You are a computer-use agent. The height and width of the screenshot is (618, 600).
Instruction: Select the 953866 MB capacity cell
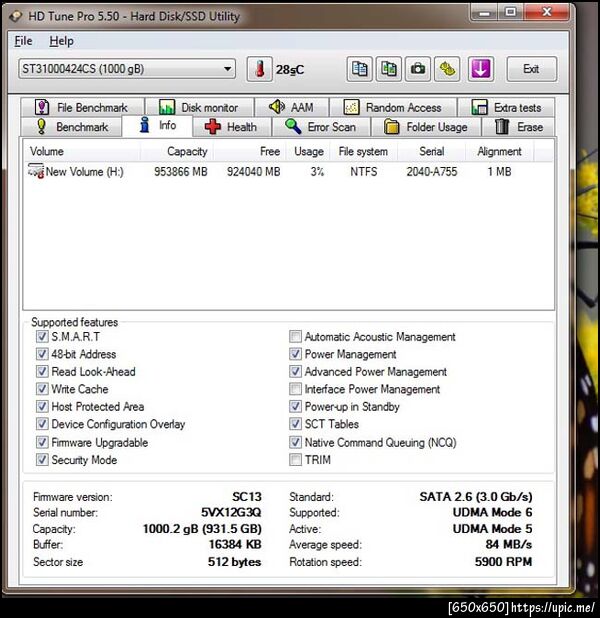point(181,172)
